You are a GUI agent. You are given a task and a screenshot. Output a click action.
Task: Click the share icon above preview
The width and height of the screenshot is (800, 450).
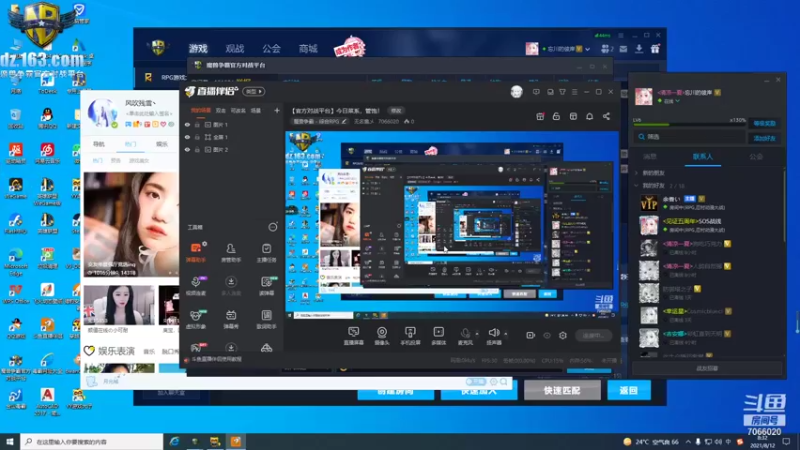click(606, 116)
